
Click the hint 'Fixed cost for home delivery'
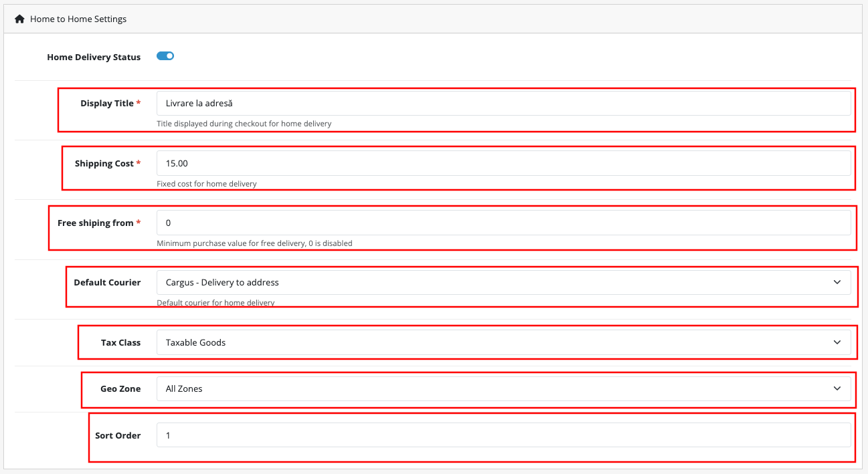[x=207, y=183]
